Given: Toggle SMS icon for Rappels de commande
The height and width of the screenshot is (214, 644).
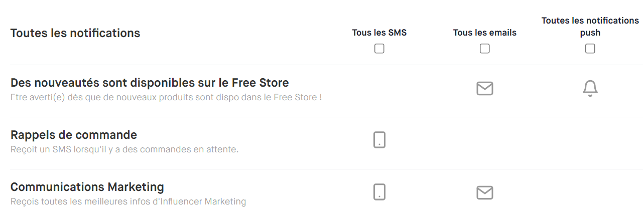Looking at the screenshot, I should pyautogui.click(x=379, y=140).
